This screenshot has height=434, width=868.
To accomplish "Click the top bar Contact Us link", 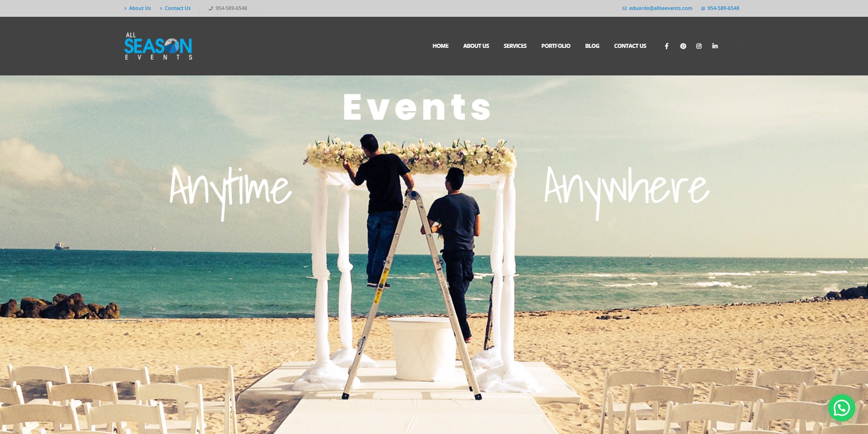I will (x=175, y=8).
